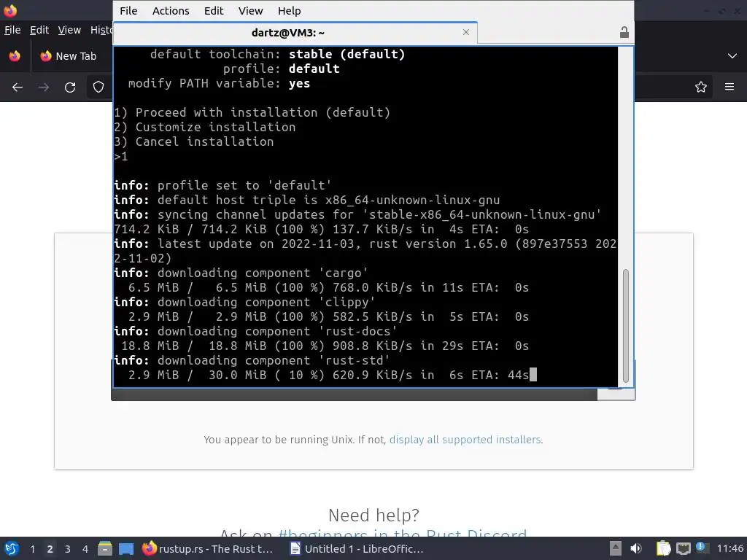Click 'Need help?' heading on rustup page
The height and width of the screenshot is (560, 747).
click(373, 515)
